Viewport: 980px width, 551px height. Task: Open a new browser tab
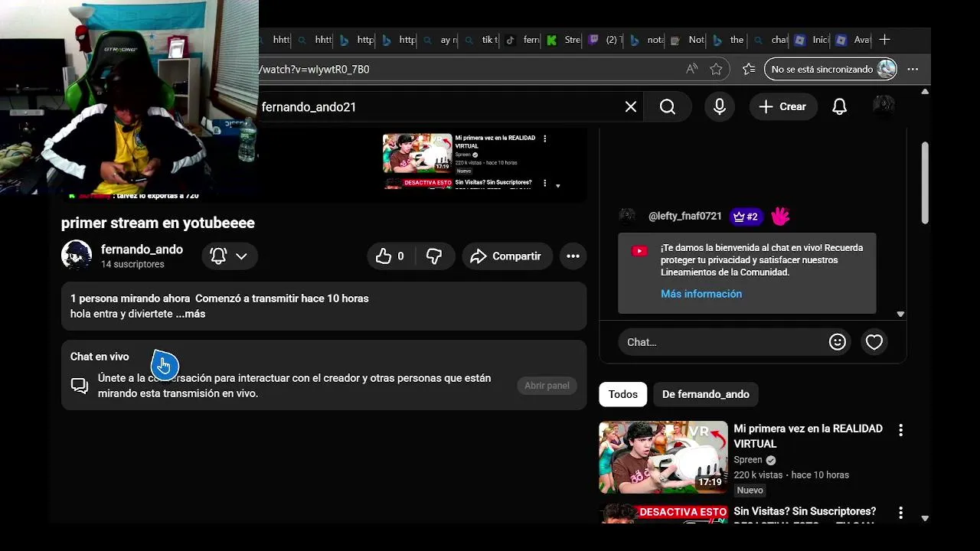[885, 39]
